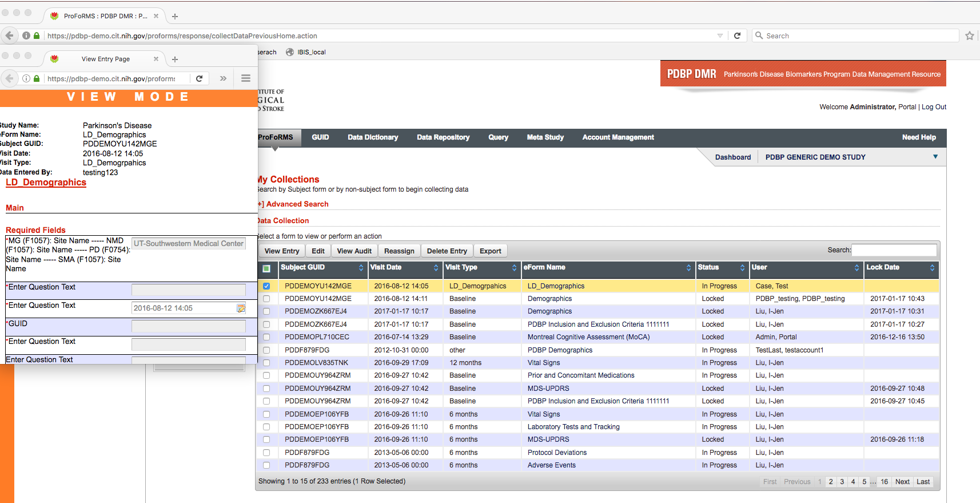Viewport: 980px width, 503px height.
Task: Check the PDDEMOPL710CEC MoCA row checkbox
Action: (x=266, y=337)
